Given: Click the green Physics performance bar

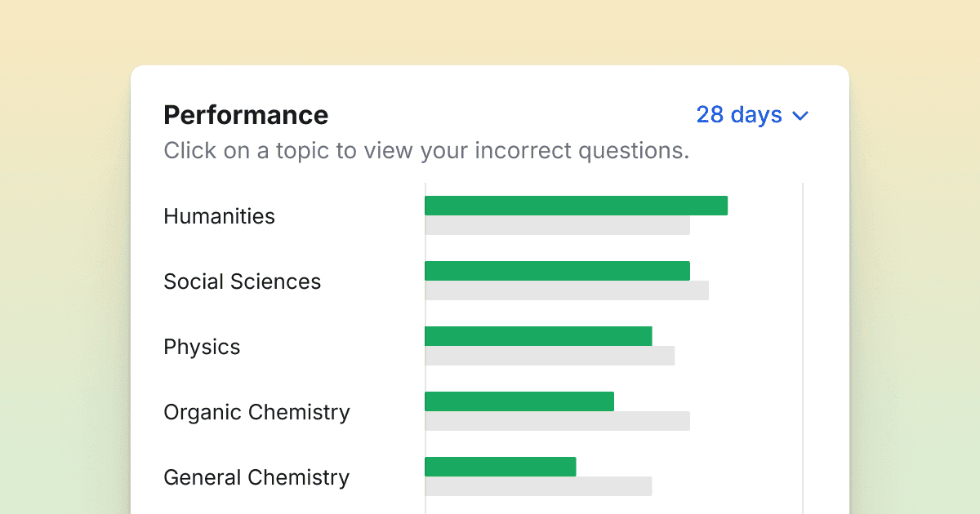Looking at the screenshot, I should [538, 336].
